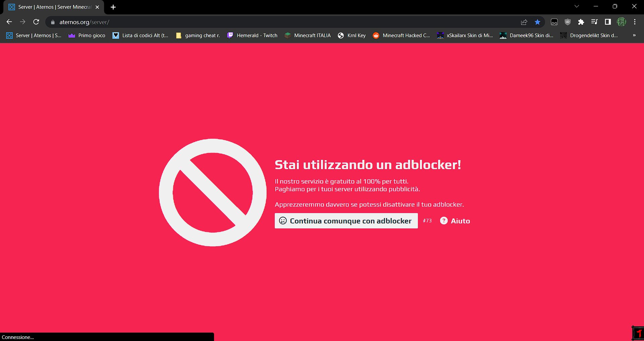
Task: Open Server | Aternos bookmark
Action: (x=34, y=36)
